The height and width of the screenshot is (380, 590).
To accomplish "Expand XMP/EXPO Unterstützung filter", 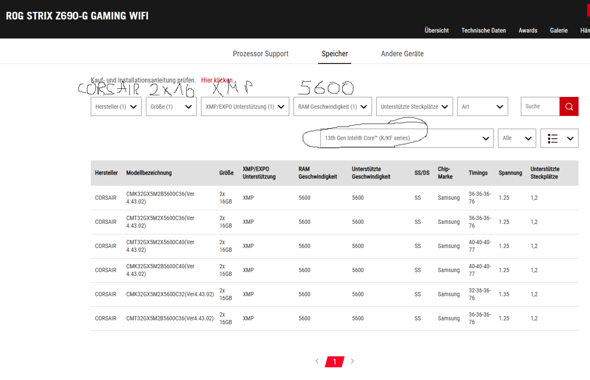I will pos(245,106).
